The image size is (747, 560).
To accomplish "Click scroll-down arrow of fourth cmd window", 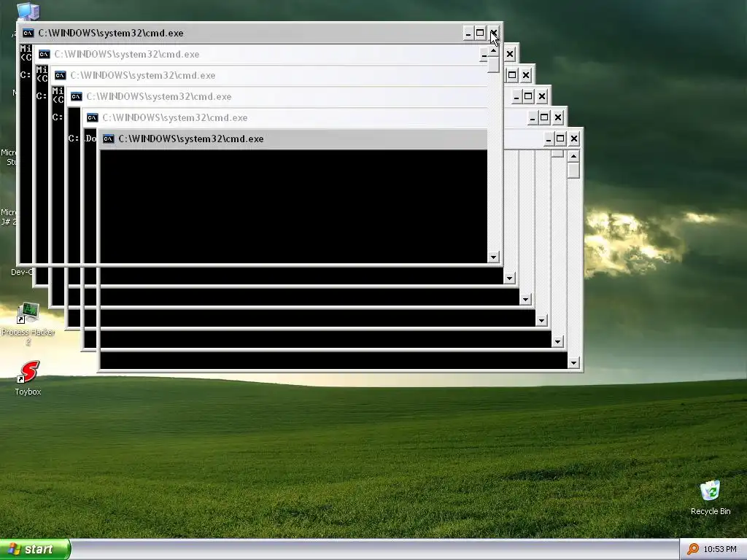I will (542, 321).
